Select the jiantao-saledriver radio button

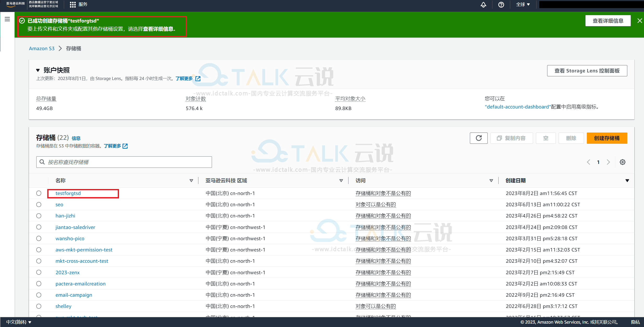39,227
